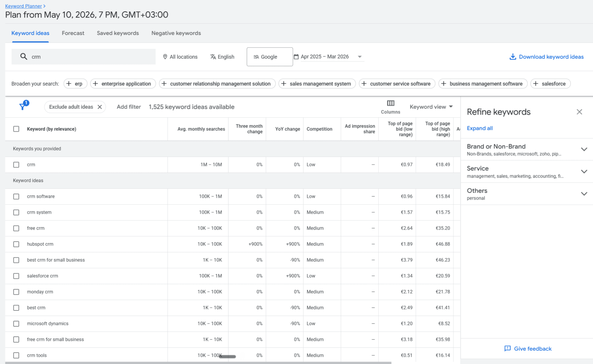This screenshot has width=593, height=364.
Task: Click the language translate icon
Action: [213, 57]
